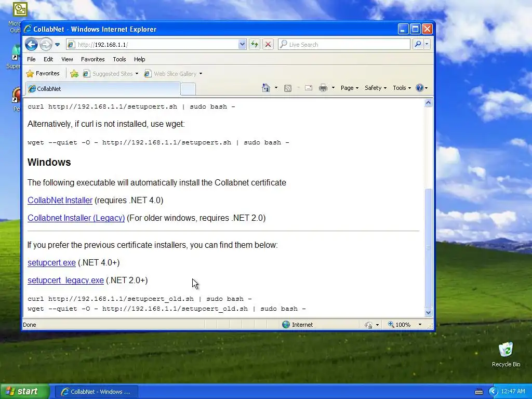Screen dimensions: 532x399
Task: Click the 12:47 AM clock
Action: point(513,392)
